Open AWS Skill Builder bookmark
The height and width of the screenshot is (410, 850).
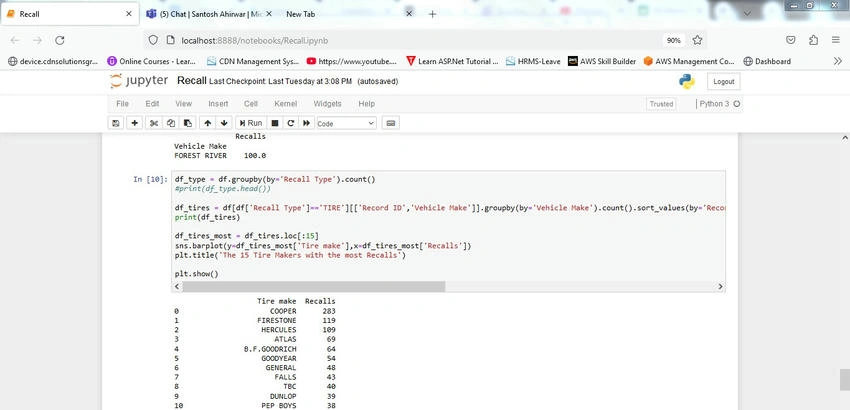602,61
